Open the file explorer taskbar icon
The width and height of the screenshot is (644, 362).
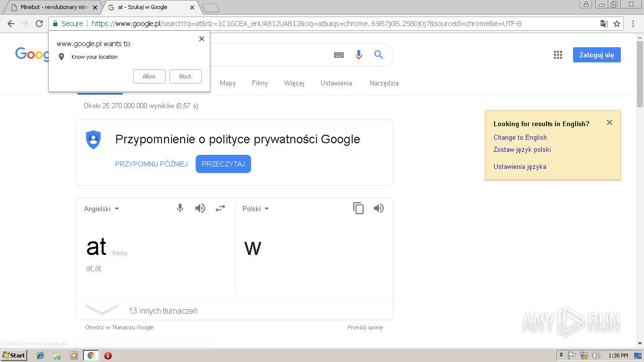(x=57, y=355)
